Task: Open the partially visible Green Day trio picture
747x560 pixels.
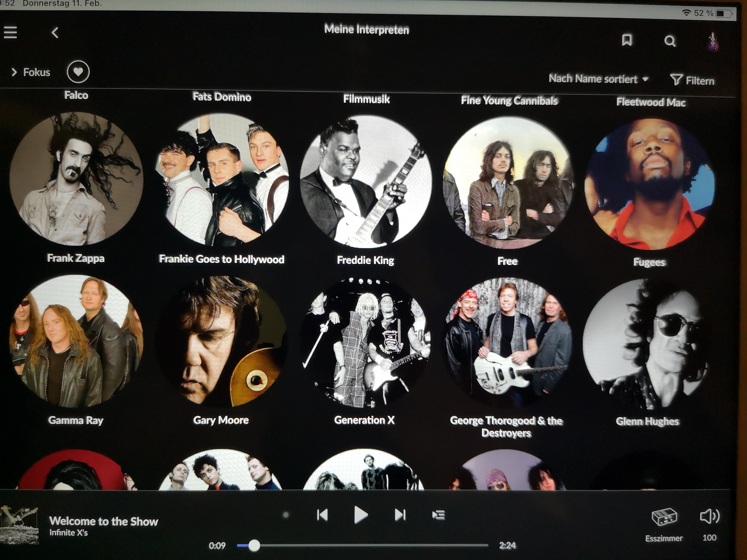Action: (220, 469)
